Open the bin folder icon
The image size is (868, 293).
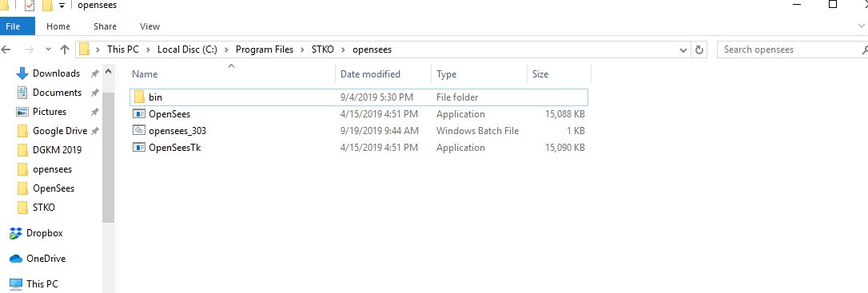coord(139,97)
